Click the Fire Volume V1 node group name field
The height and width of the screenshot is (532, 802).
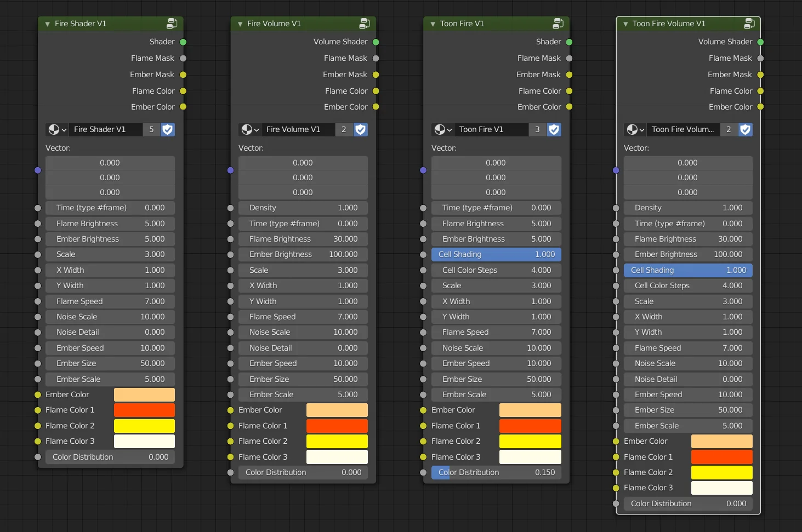(298, 129)
